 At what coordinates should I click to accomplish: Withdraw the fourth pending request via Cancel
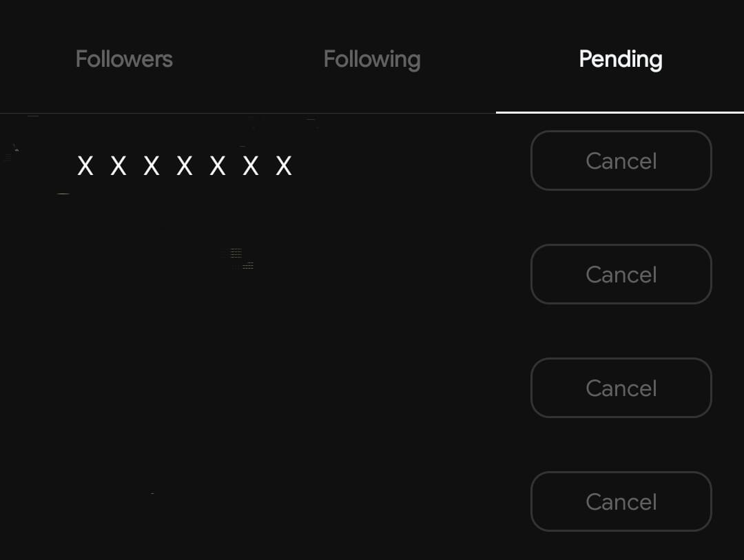(621, 501)
